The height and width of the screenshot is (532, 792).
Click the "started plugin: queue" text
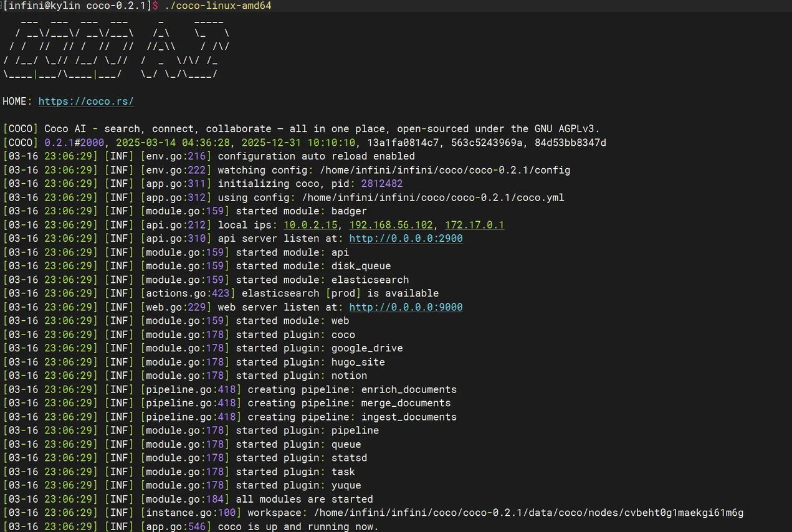[298, 444]
